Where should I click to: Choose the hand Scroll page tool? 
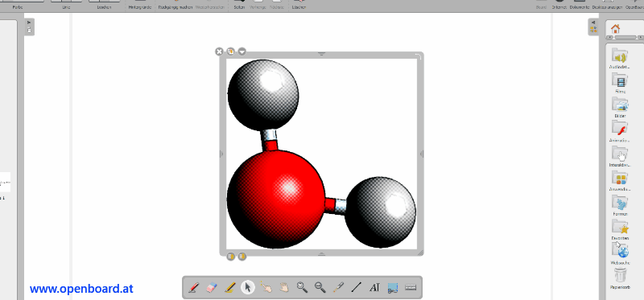[284, 287]
